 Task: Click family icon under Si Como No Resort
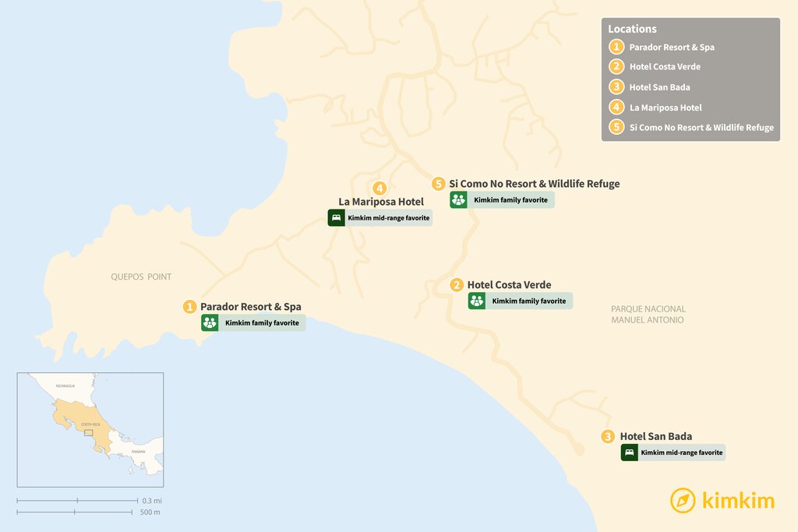coord(458,200)
